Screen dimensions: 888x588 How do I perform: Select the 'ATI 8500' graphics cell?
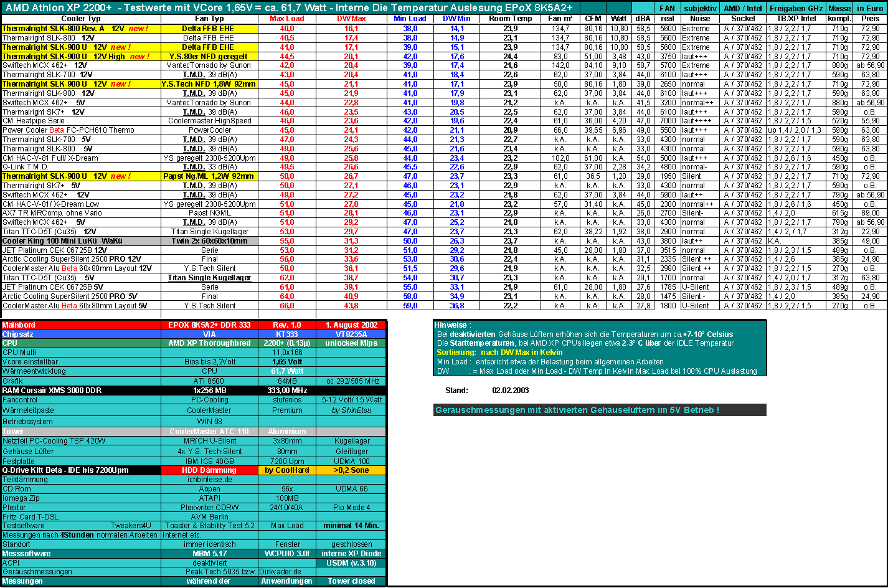point(209,381)
